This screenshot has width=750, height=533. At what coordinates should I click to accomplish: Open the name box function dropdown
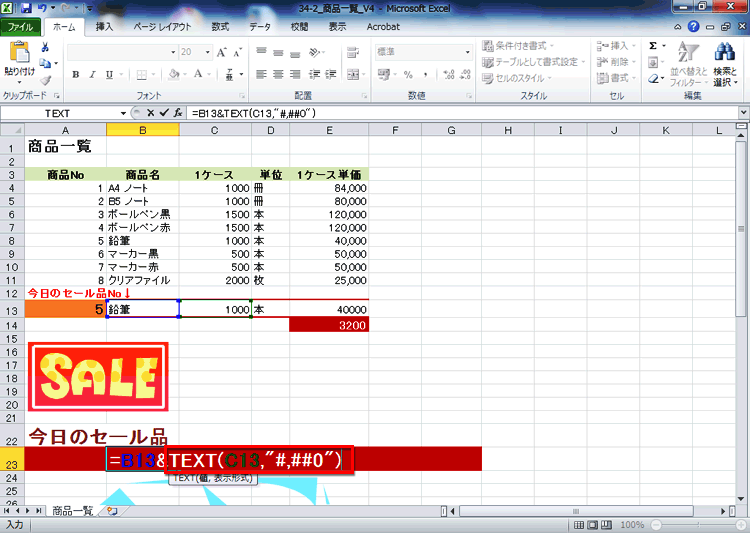coord(123,113)
